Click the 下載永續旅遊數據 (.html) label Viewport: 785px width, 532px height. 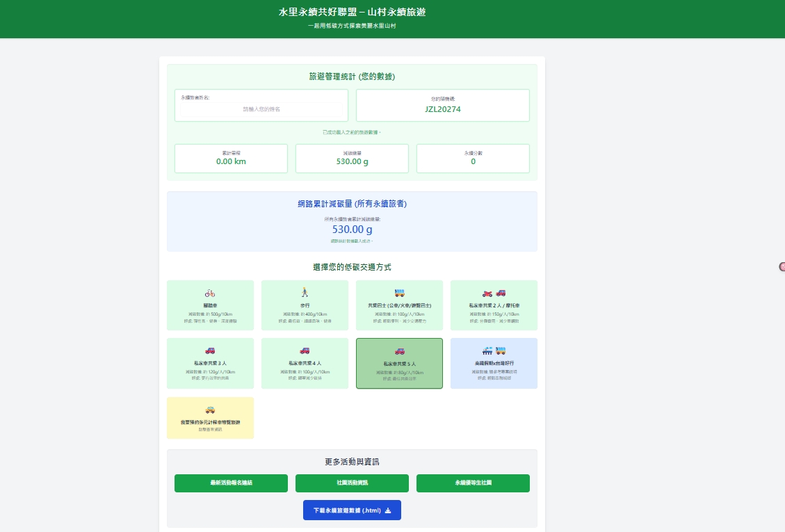coord(347,510)
